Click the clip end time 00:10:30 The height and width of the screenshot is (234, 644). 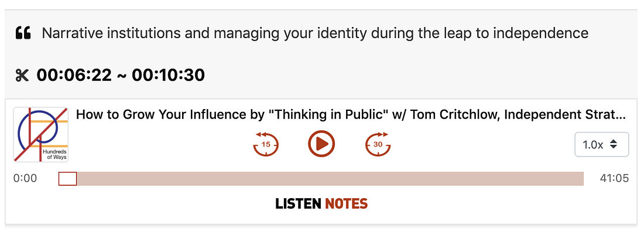click(x=168, y=75)
